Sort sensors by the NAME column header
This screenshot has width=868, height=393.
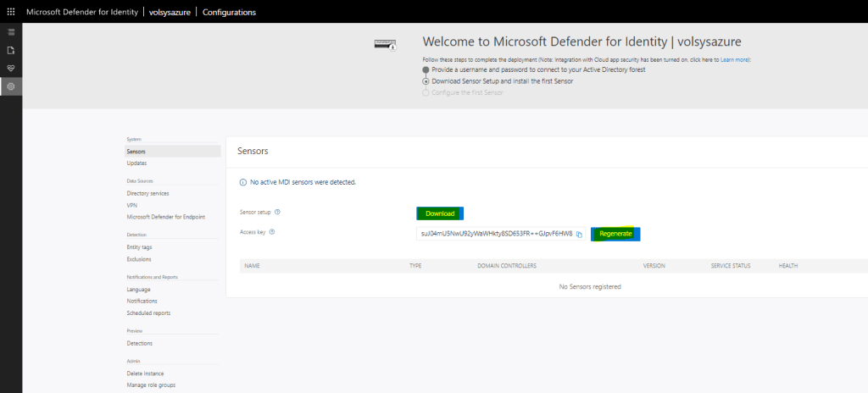(x=252, y=266)
